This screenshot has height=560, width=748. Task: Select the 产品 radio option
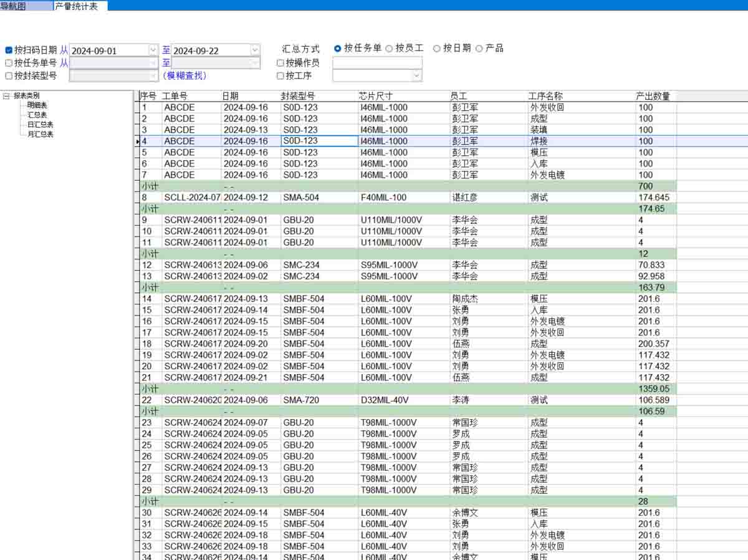(479, 48)
